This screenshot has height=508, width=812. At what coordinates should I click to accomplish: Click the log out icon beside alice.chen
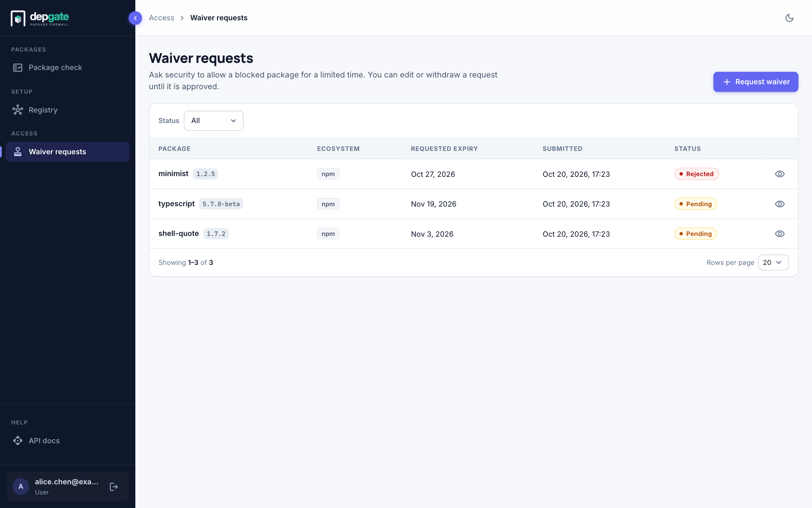point(114,487)
